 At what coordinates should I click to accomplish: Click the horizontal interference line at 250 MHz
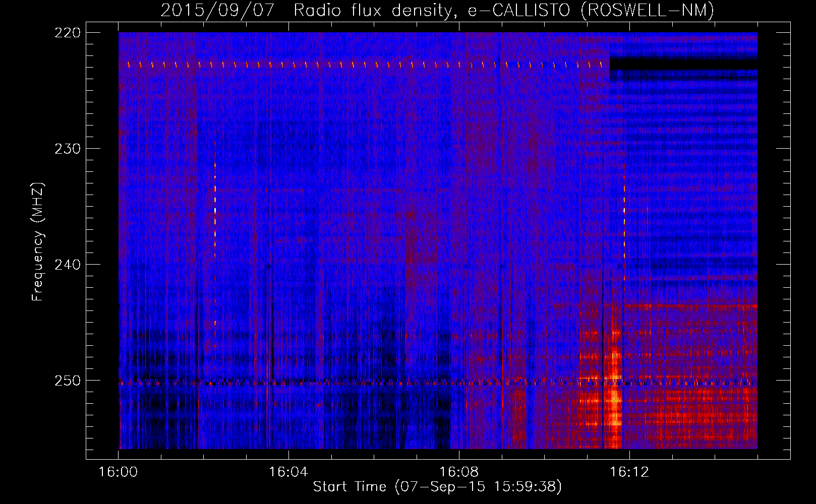coord(438,383)
